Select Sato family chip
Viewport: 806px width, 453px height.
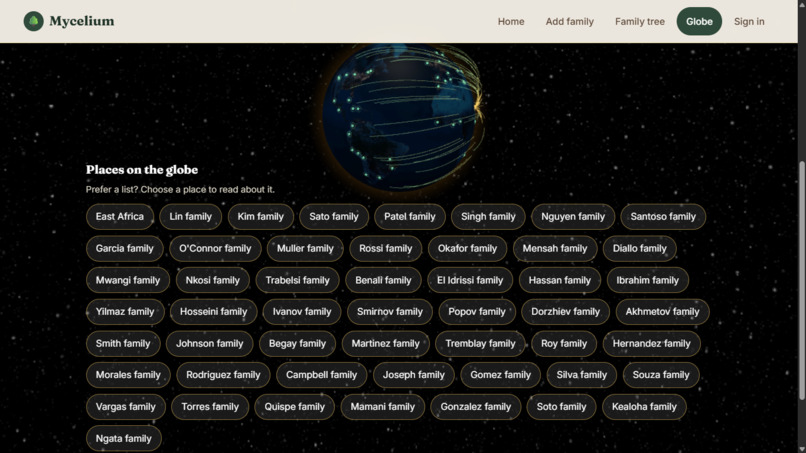tap(334, 216)
